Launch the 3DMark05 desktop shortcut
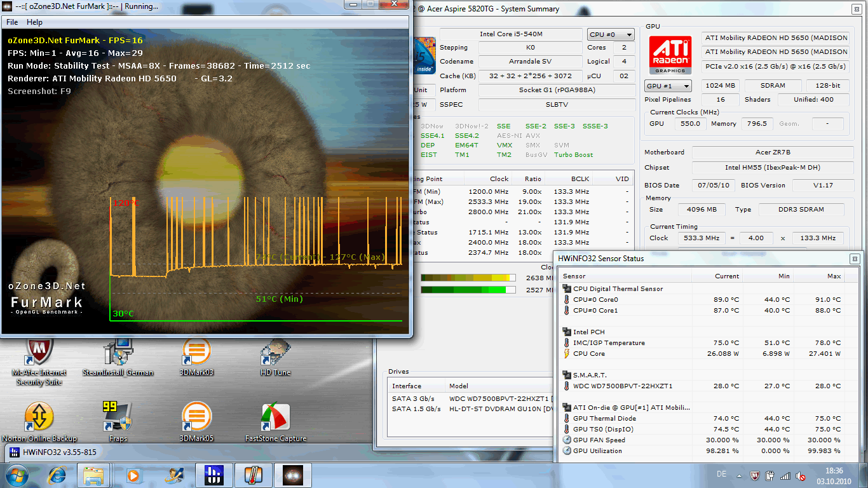 point(196,423)
